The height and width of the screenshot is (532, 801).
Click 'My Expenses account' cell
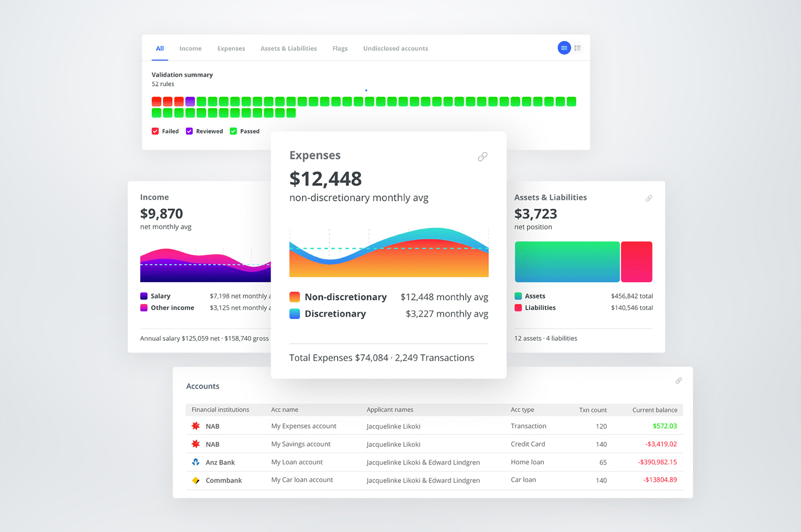[304, 426]
